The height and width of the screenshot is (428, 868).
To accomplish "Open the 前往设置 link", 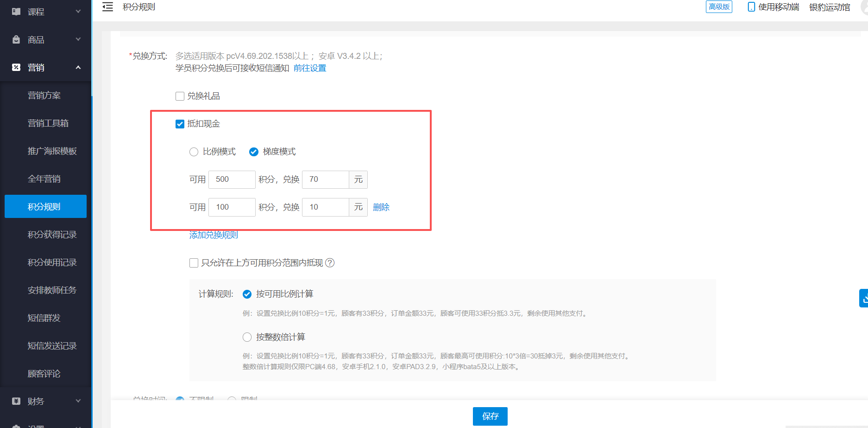I will point(310,68).
